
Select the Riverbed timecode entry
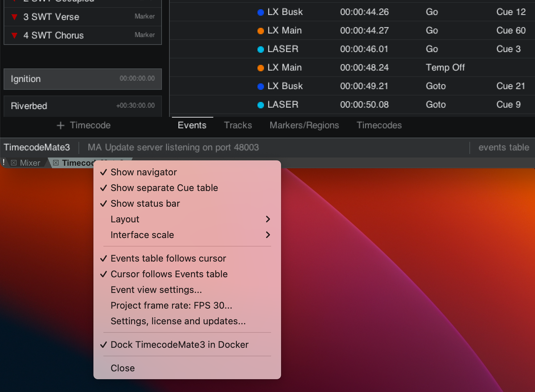tap(82, 106)
